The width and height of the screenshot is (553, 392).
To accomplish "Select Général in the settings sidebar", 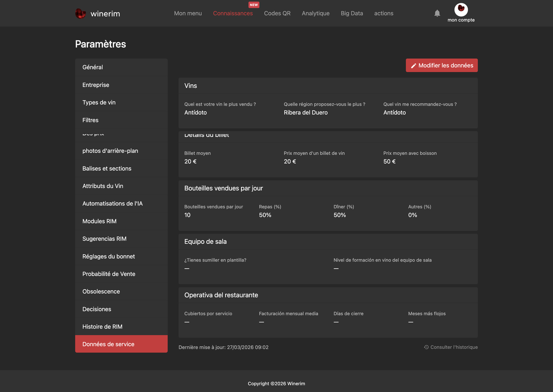I will (121, 67).
